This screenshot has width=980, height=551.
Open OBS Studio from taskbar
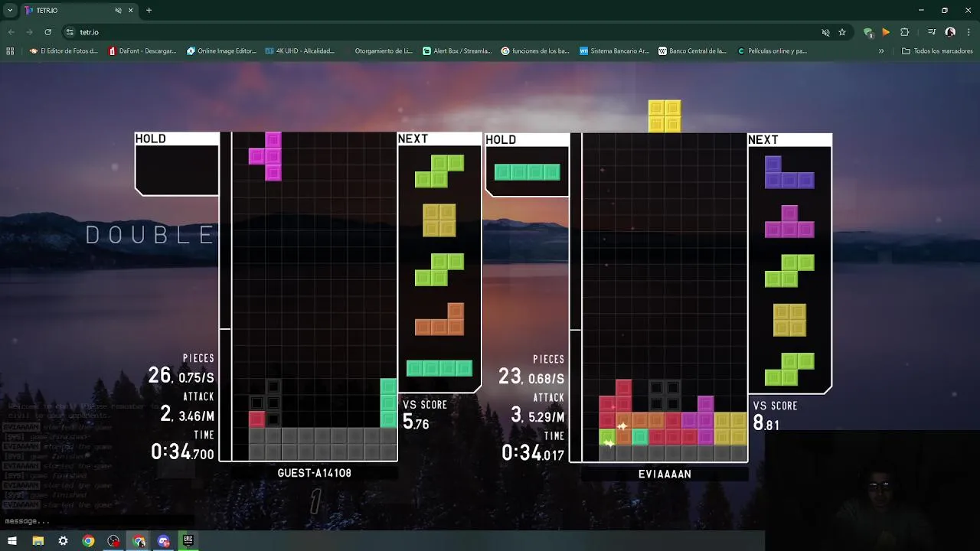pos(113,541)
